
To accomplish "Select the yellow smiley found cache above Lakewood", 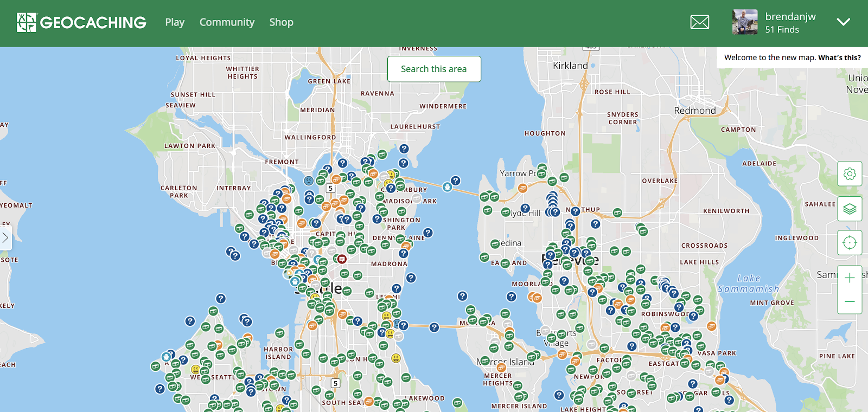I will pos(396,358).
